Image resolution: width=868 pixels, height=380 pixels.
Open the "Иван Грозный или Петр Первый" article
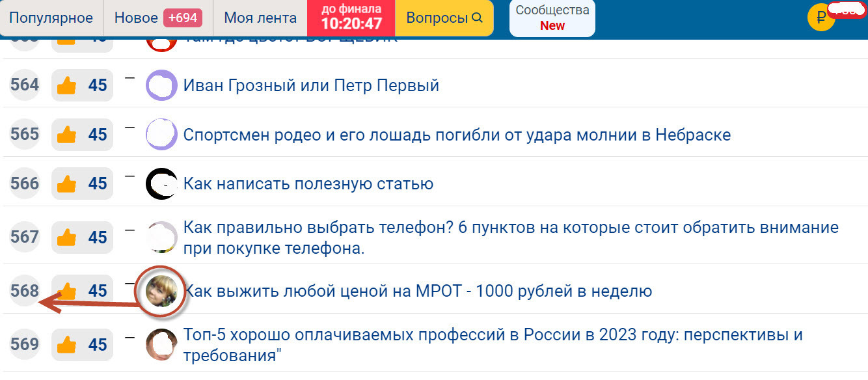tap(312, 85)
